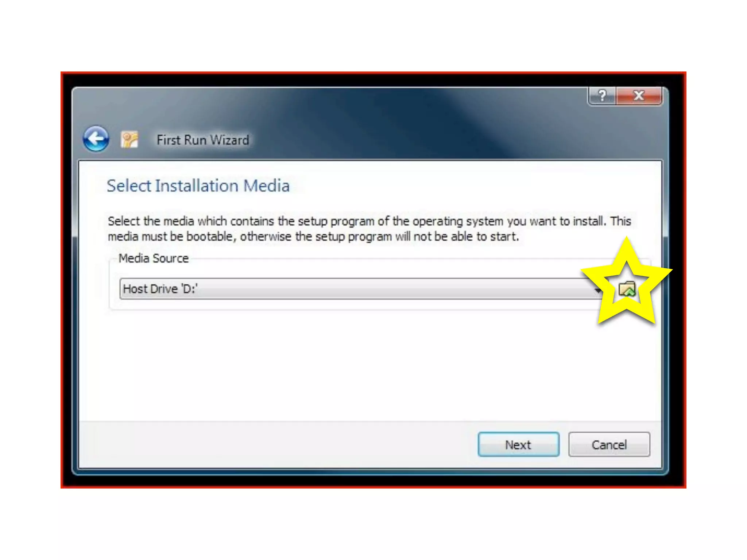Click 'setup program' in the description's first line
The width and height of the screenshot is (747, 560).
tap(336, 221)
